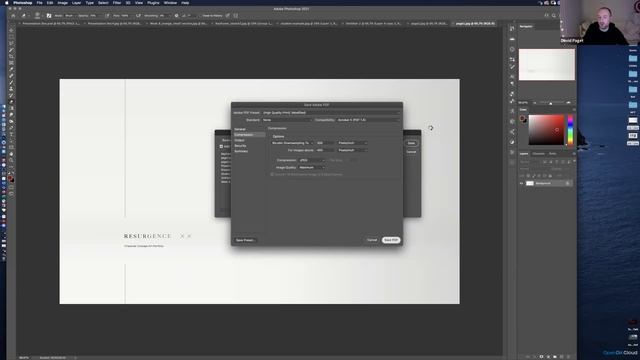
Task: Click the Navigator zoom slider
Action: coord(551,103)
